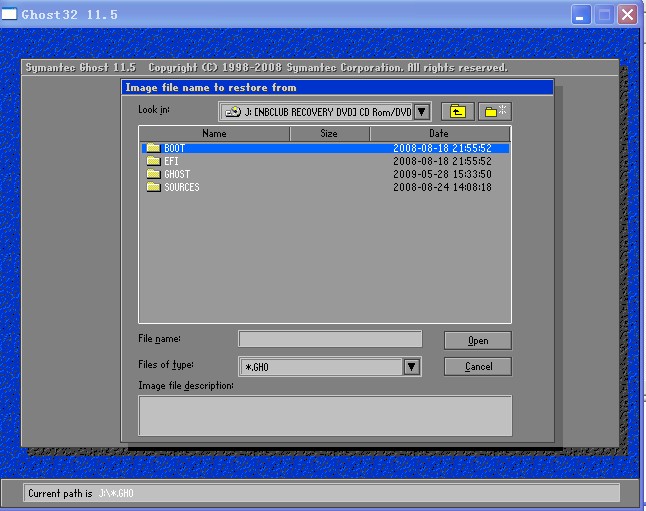Expand the Files of type dropdown arrow
This screenshot has width=646, height=511.
click(412, 367)
